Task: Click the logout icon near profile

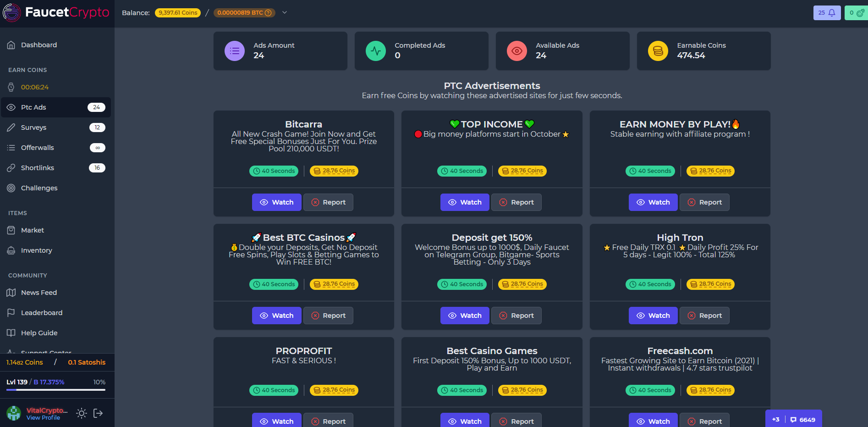Action: point(98,413)
